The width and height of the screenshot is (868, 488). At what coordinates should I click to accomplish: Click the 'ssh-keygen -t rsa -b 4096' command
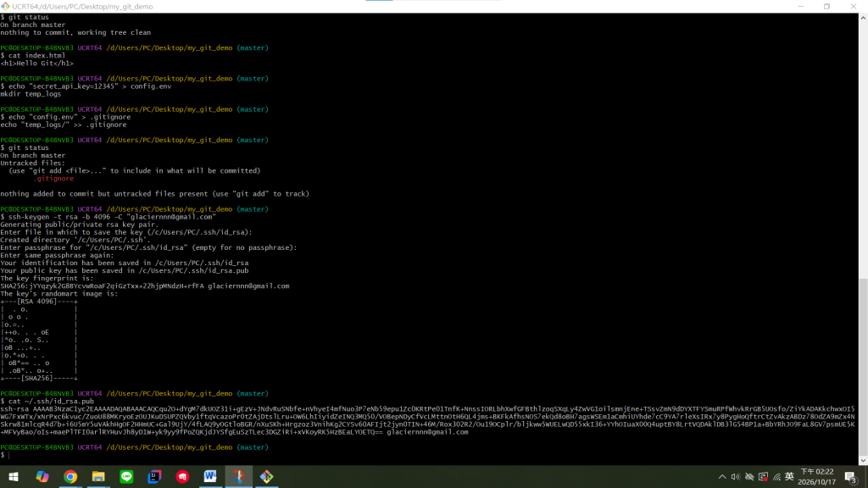pos(63,217)
